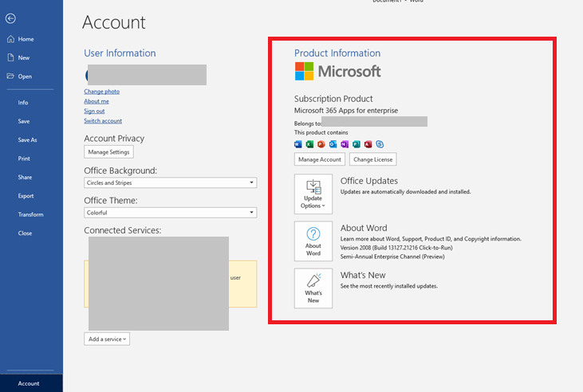Open the Share page

point(25,177)
